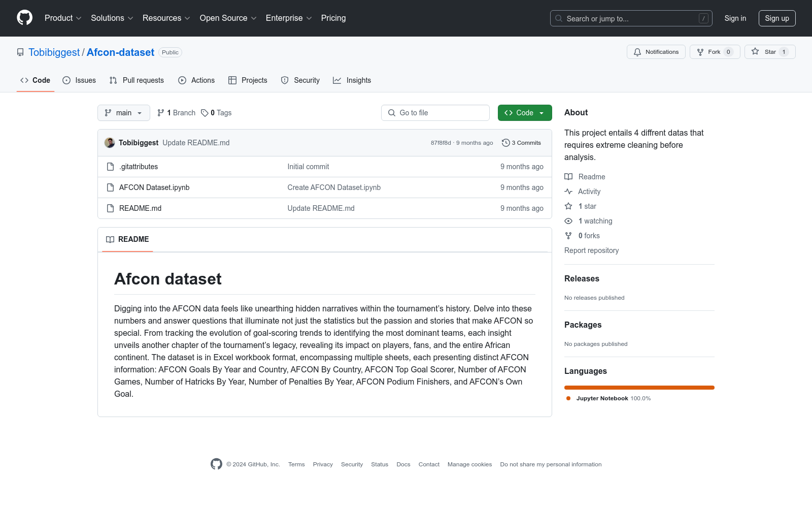The height and width of the screenshot is (508, 812).
Task: Click the file icon beside AFCON Dataset.ipynb
Action: [110, 187]
